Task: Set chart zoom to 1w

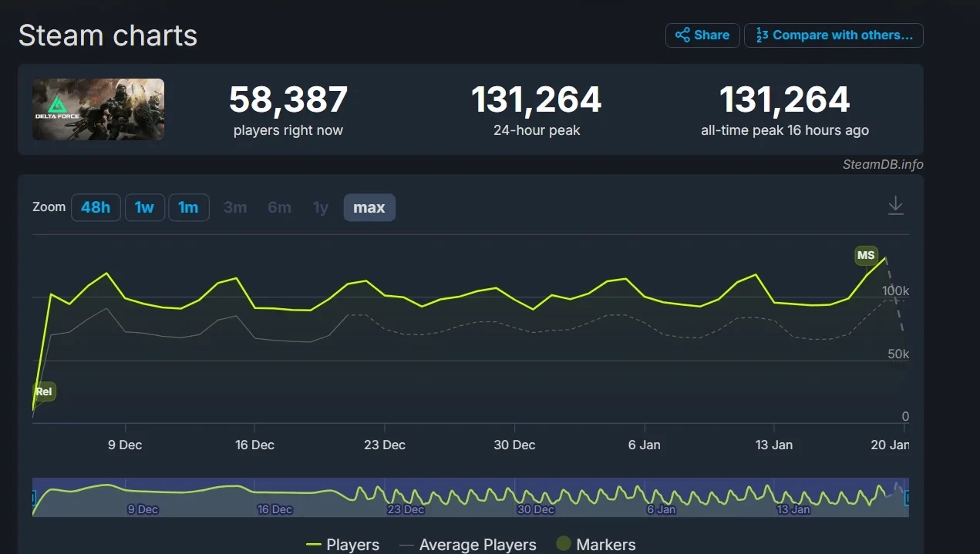Action: click(x=145, y=207)
